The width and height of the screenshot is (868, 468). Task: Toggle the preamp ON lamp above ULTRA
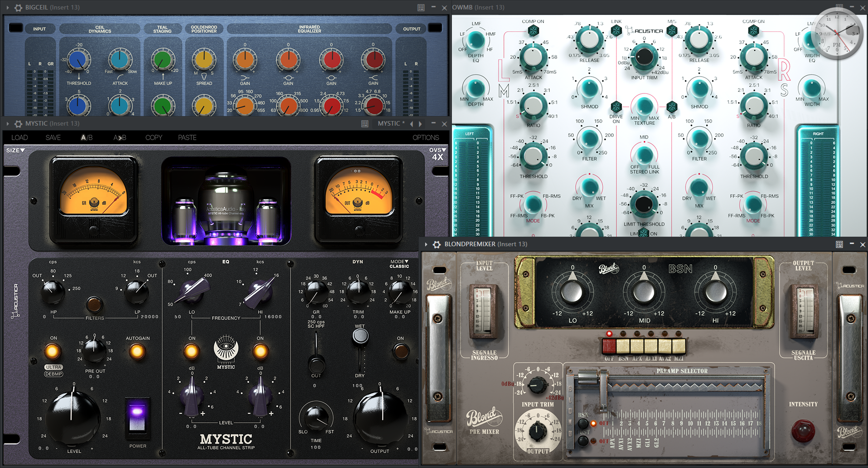pos(53,351)
